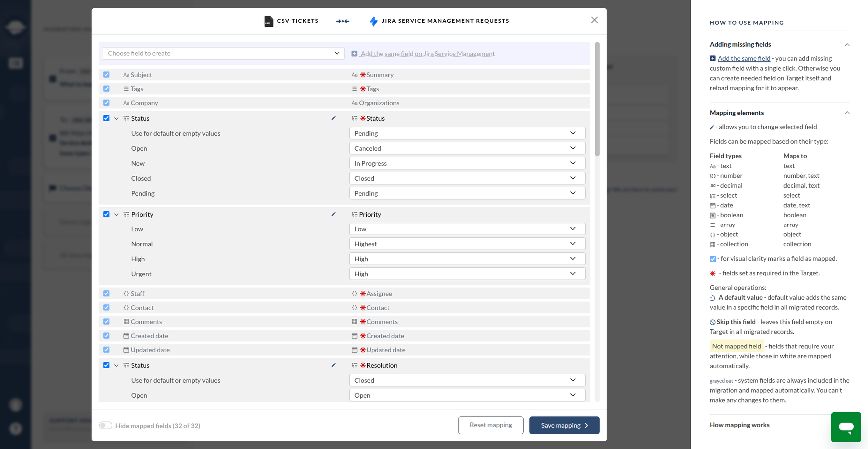
Task: Close the mapping dialog
Action: [594, 20]
